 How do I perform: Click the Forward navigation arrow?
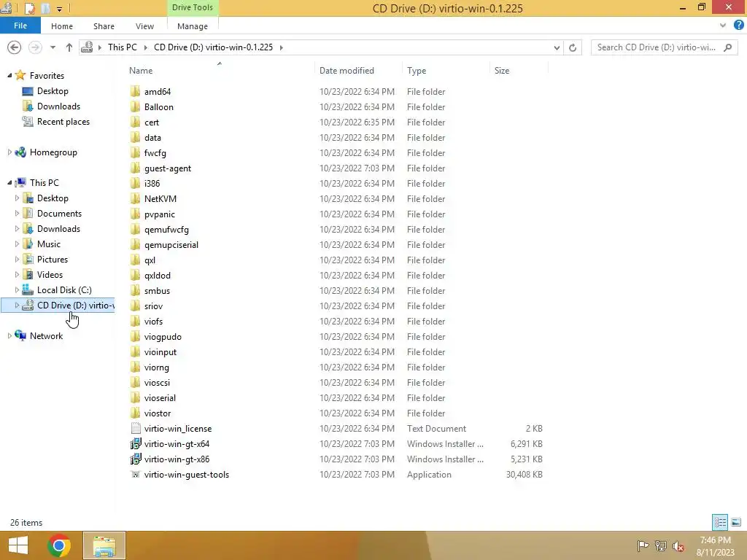pos(35,47)
